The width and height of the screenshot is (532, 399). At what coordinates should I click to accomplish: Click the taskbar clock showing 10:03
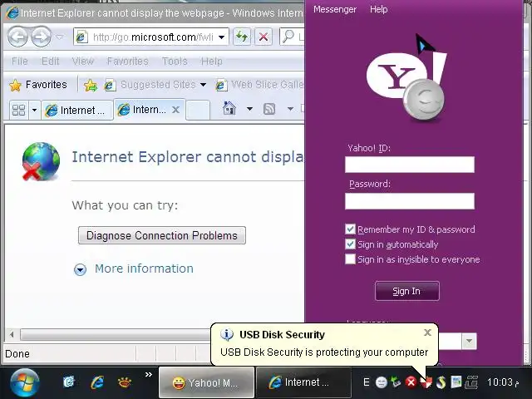(x=503, y=382)
